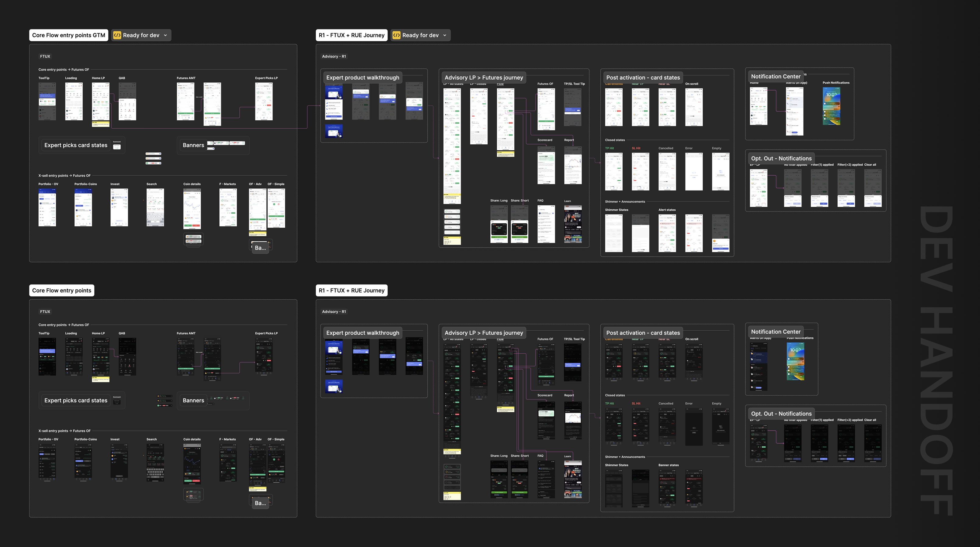Click yellow sticky note under light Home LP frame
980x547 pixels.
pyautogui.click(x=100, y=124)
